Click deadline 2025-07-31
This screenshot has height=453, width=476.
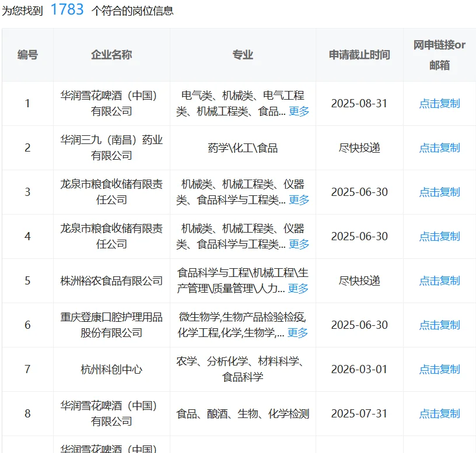point(359,413)
